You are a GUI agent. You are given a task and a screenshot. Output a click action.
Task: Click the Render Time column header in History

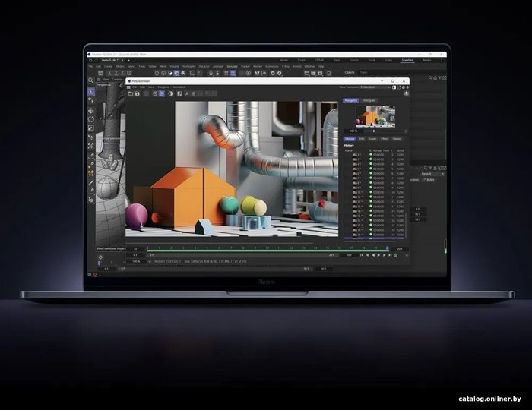pyautogui.click(x=381, y=150)
